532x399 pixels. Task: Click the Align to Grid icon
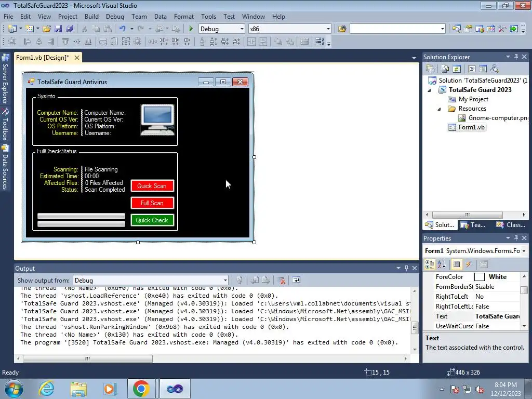(x=12, y=42)
